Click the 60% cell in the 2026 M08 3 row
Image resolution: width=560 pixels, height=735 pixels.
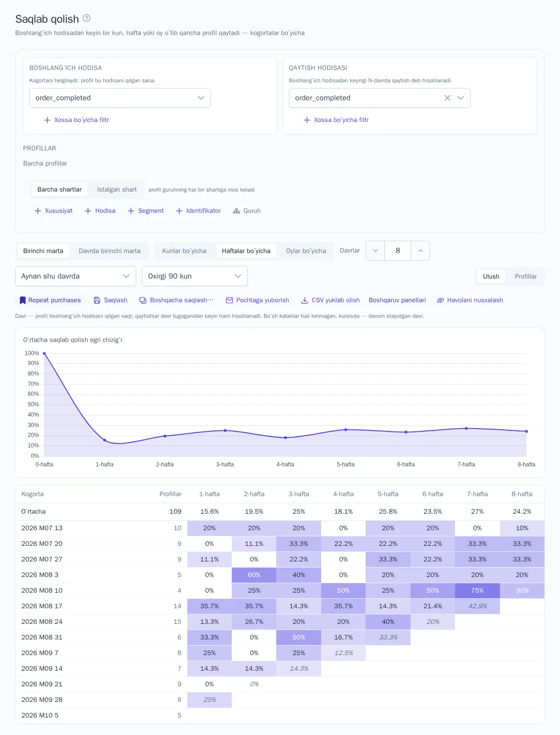254,575
